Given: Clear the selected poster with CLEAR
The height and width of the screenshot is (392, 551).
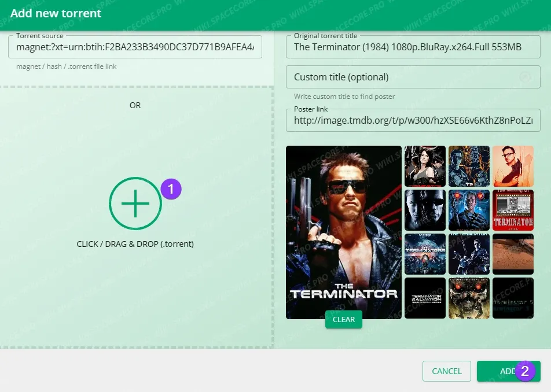Looking at the screenshot, I should pyautogui.click(x=344, y=319).
